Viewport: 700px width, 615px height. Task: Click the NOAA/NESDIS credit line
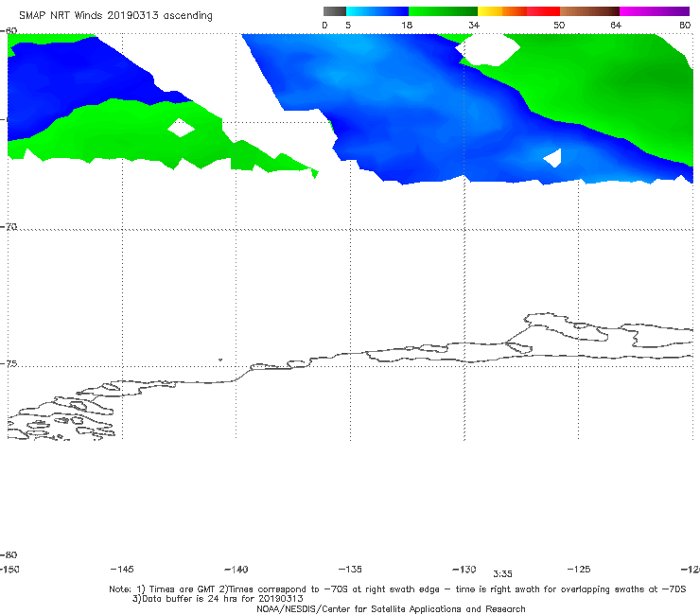(x=391, y=609)
